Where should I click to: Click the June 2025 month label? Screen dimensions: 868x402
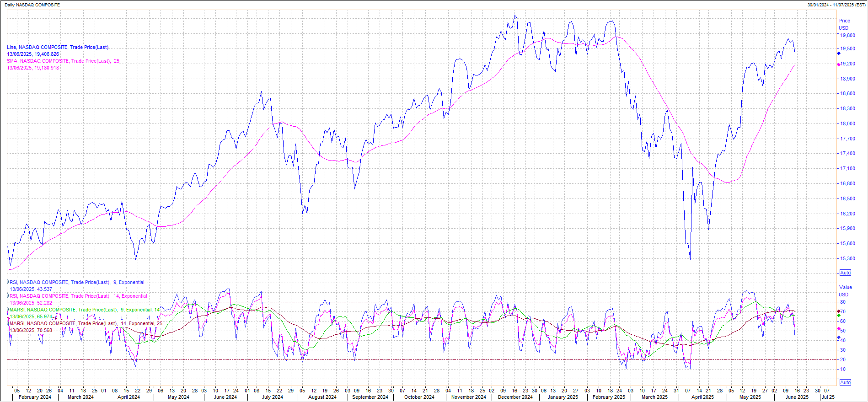(797, 397)
